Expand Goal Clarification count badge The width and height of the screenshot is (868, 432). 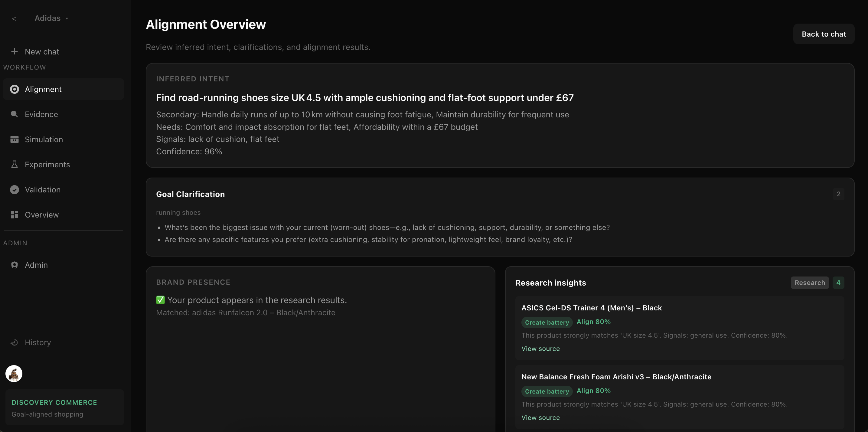coord(838,194)
